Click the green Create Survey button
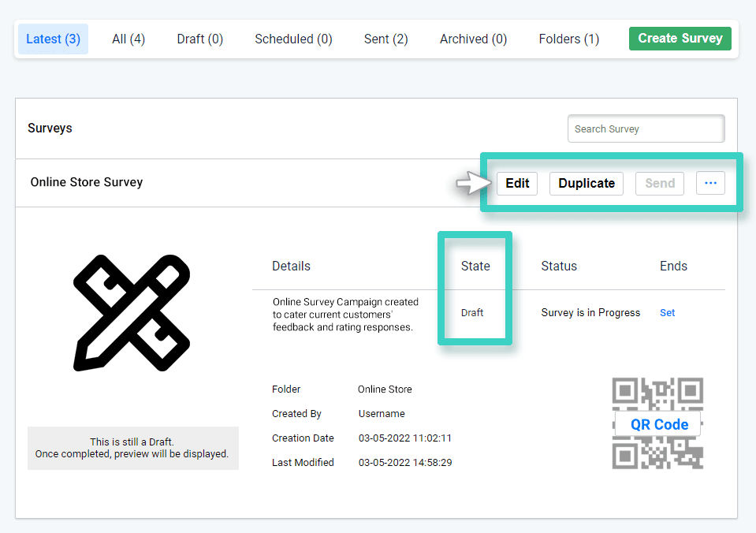This screenshot has height=533, width=756. 680,38
